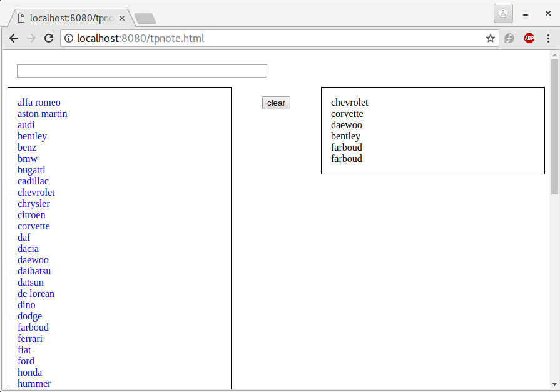Select the chrysler link

pos(34,203)
